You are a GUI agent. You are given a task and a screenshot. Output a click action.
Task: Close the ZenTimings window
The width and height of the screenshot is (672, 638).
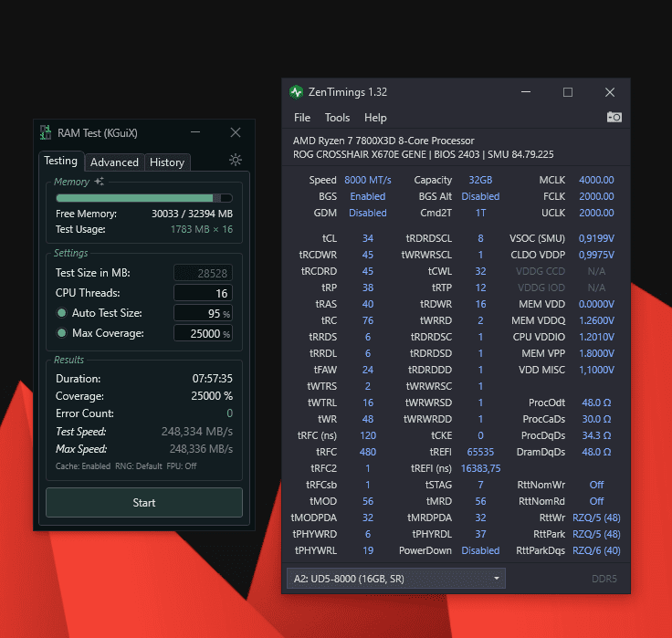tap(610, 92)
